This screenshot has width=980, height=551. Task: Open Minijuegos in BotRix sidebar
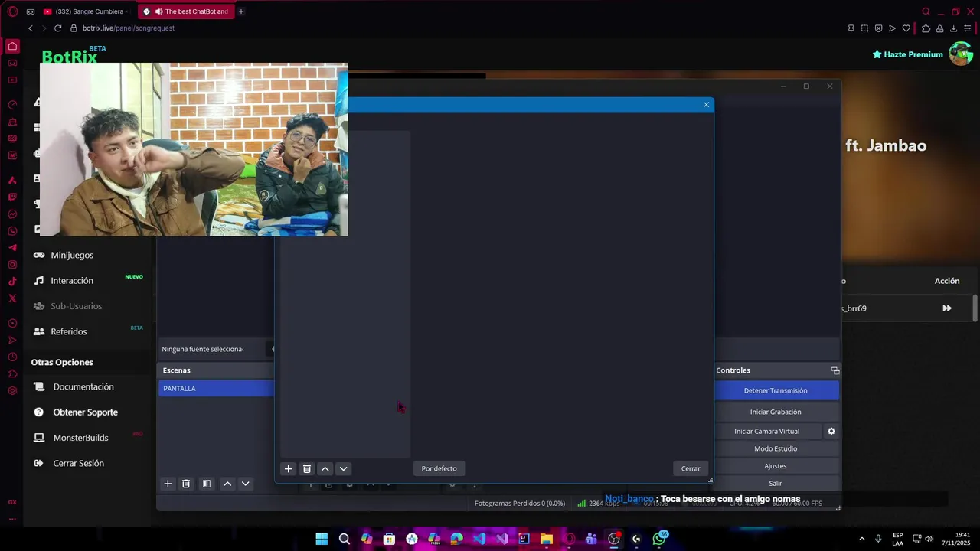[72, 255]
